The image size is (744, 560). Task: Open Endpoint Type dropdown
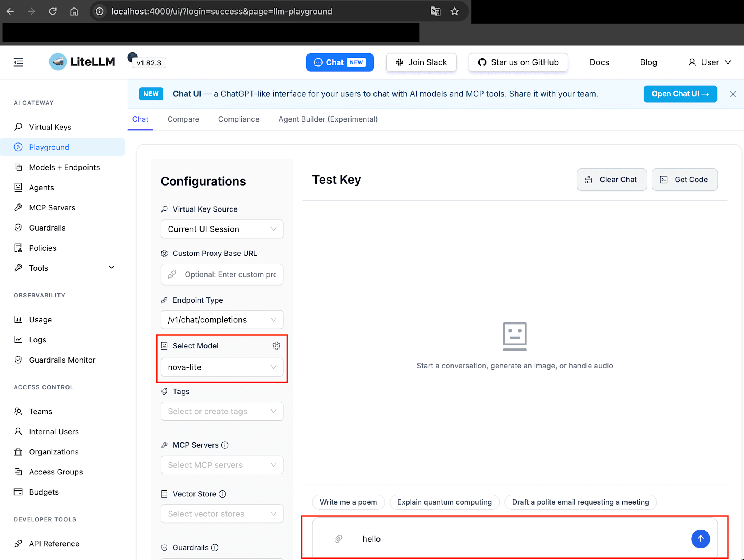pyautogui.click(x=222, y=320)
